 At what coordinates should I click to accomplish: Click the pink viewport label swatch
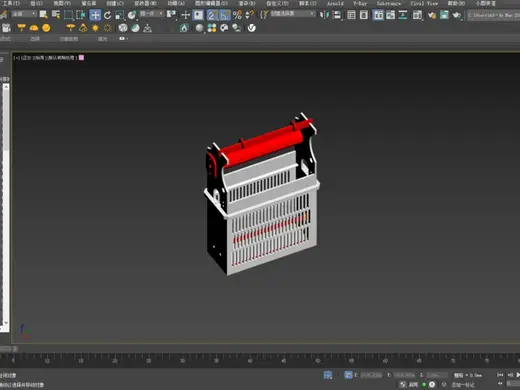click(x=81, y=58)
